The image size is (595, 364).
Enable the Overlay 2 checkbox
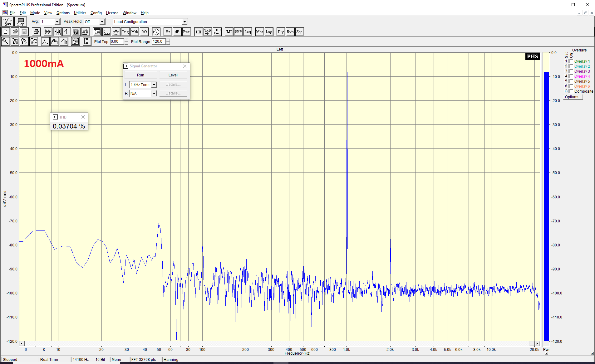[x=571, y=66]
